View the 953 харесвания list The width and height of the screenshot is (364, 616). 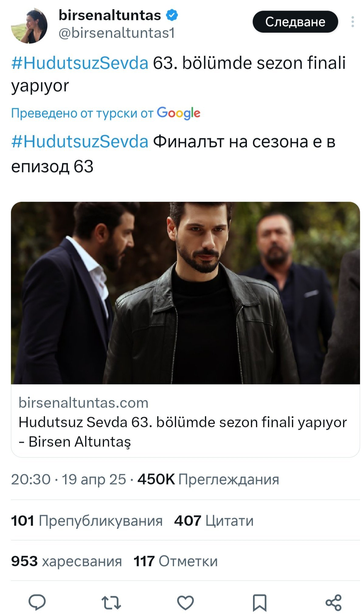[66, 561]
